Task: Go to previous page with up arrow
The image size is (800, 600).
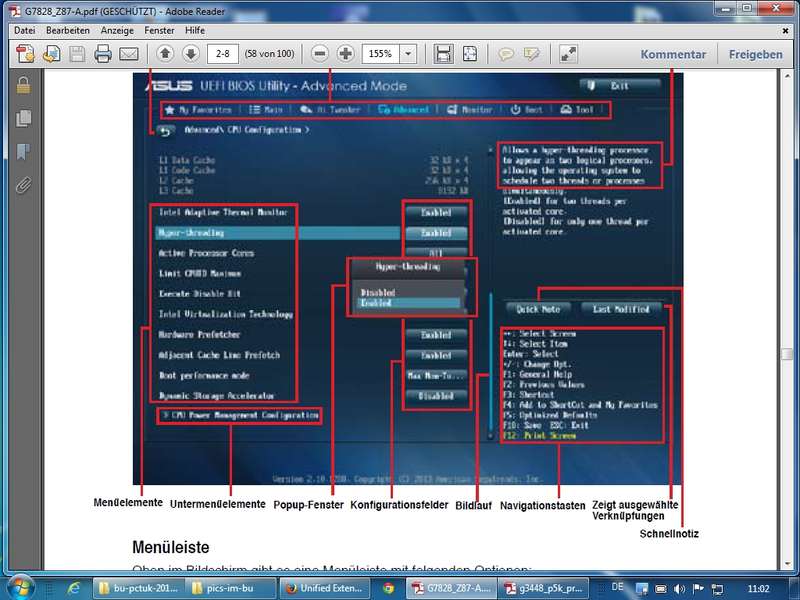Action: coord(165,54)
